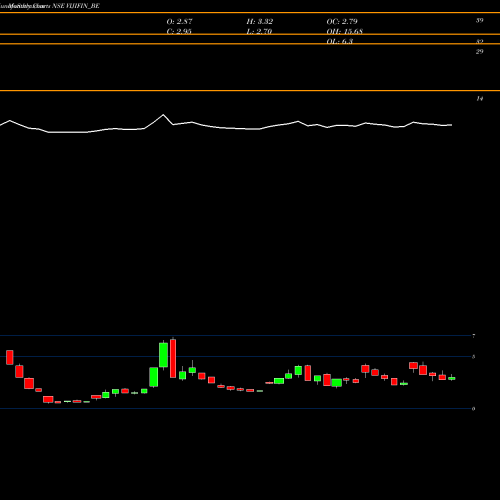Click the tallest red candlestick
The width and height of the screenshot is (500, 500).
[x=173, y=358]
